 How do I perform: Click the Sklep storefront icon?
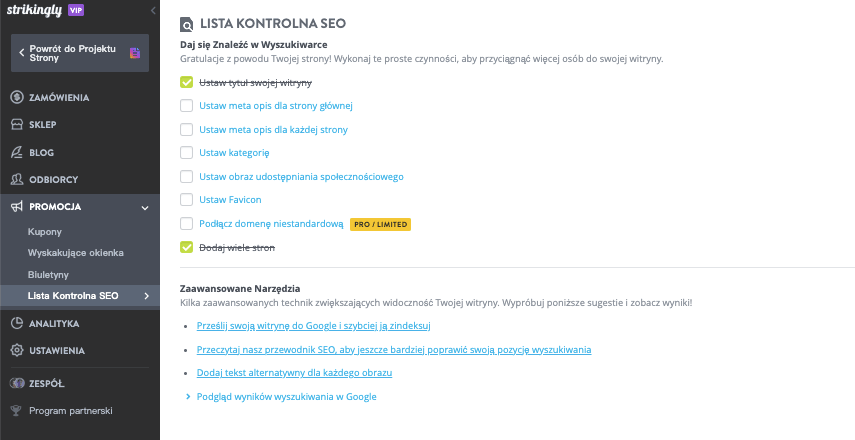pyautogui.click(x=17, y=125)
